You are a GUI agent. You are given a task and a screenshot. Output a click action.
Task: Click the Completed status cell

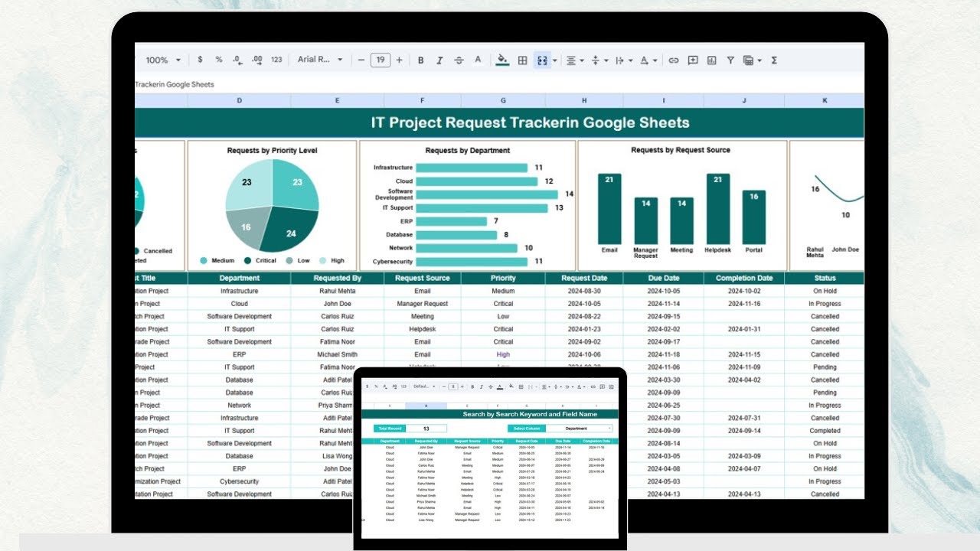click(825, 431)
